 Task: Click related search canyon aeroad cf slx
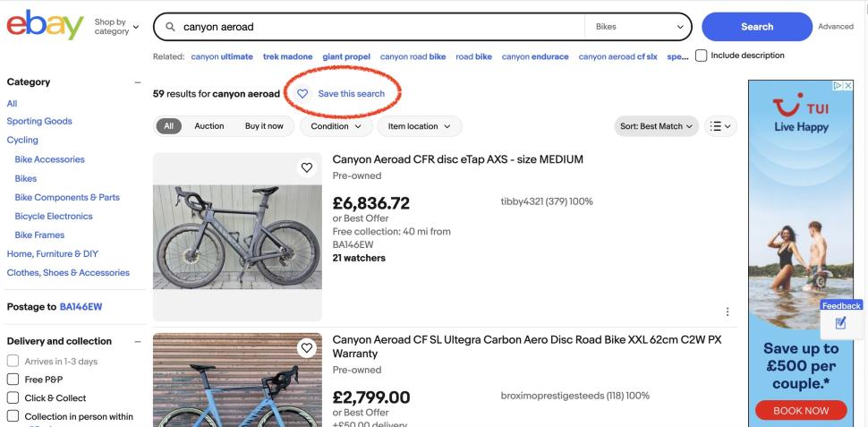[617, 56]
